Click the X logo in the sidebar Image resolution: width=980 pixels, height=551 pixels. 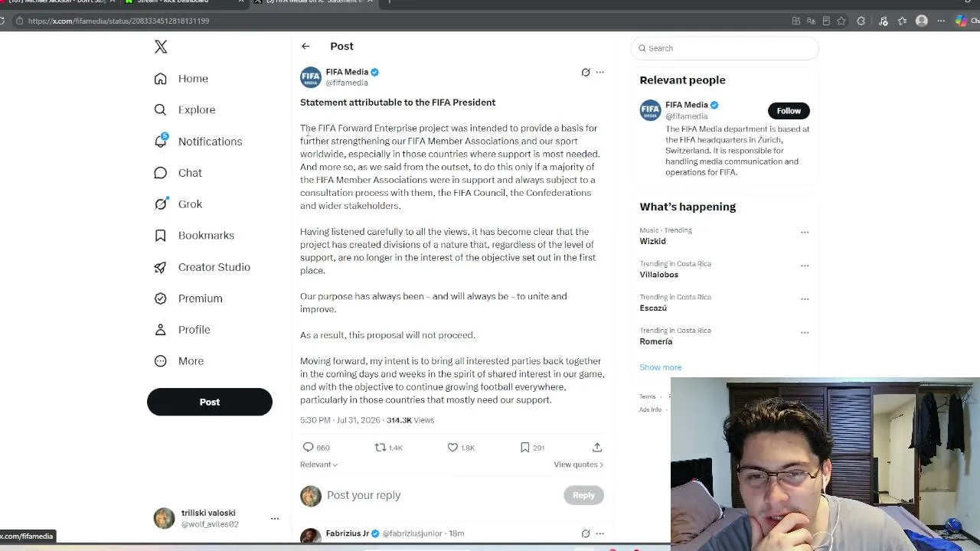[161, 47]
